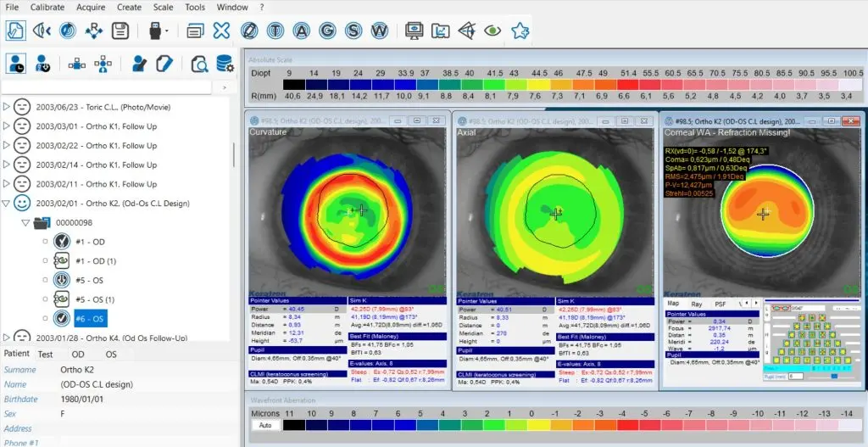Open the PSF tab in Corneal WA window

point(721,305)
